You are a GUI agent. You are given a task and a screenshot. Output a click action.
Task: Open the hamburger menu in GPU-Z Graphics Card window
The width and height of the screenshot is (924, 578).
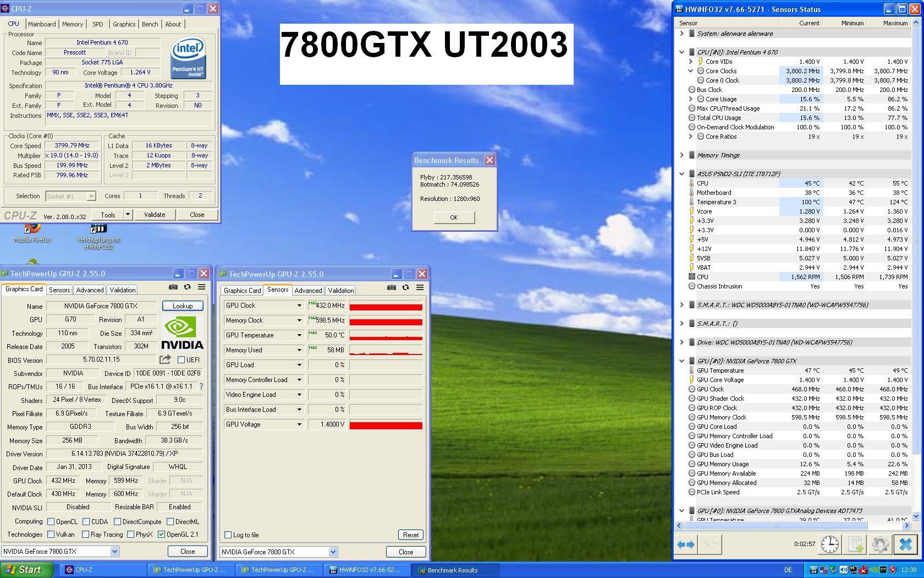pyautogui.click(x=201, y=287)
